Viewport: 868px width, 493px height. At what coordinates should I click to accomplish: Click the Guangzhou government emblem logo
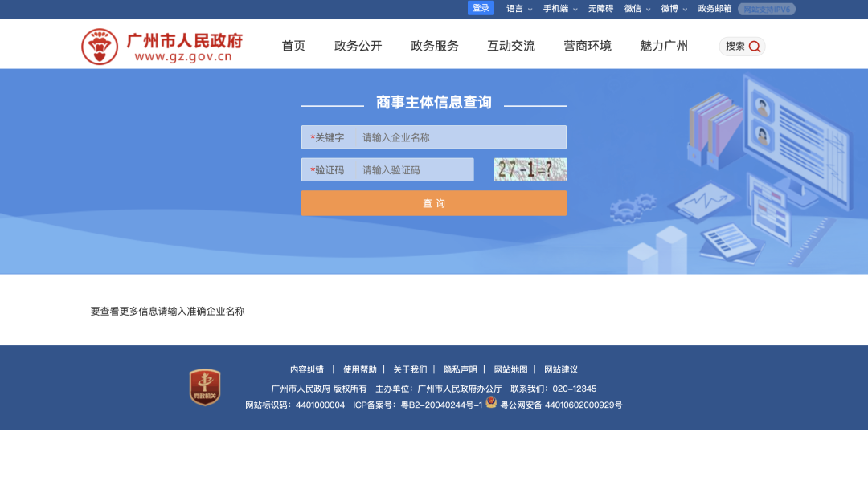coord(99,44)
